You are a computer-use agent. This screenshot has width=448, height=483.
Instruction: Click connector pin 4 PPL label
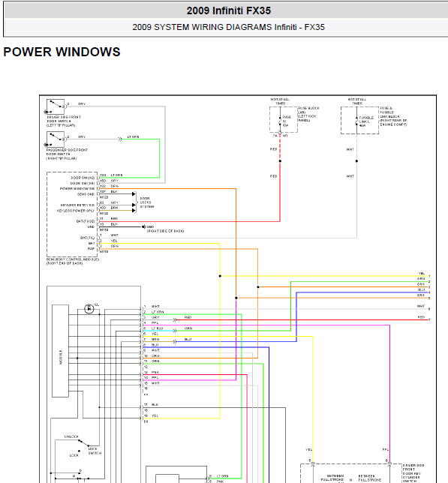155,322
